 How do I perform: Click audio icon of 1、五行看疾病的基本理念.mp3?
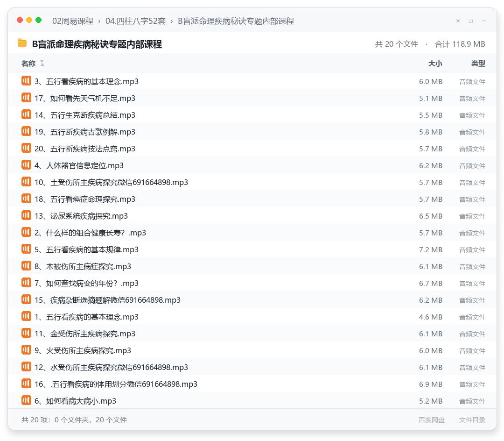[26, 316]
